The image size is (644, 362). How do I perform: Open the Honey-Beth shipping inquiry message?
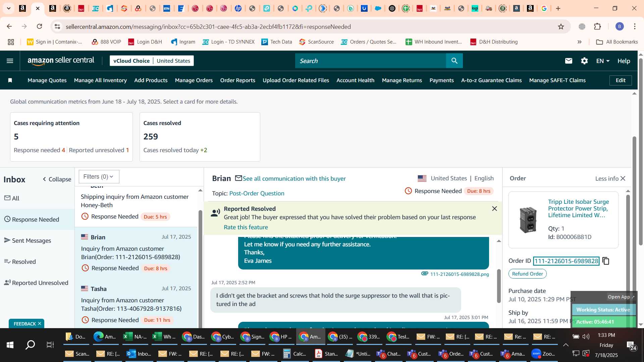tap(136, 206)
